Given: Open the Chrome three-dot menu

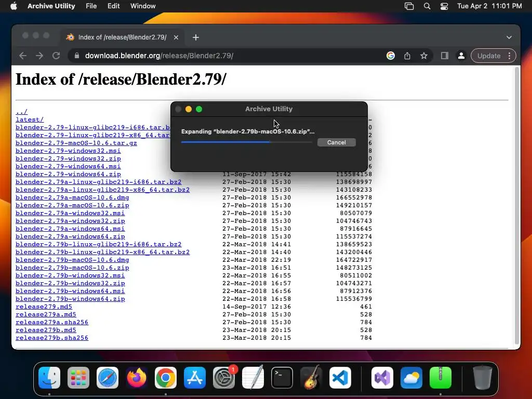Looking at the screenshot, I should [x=510, y=56].
